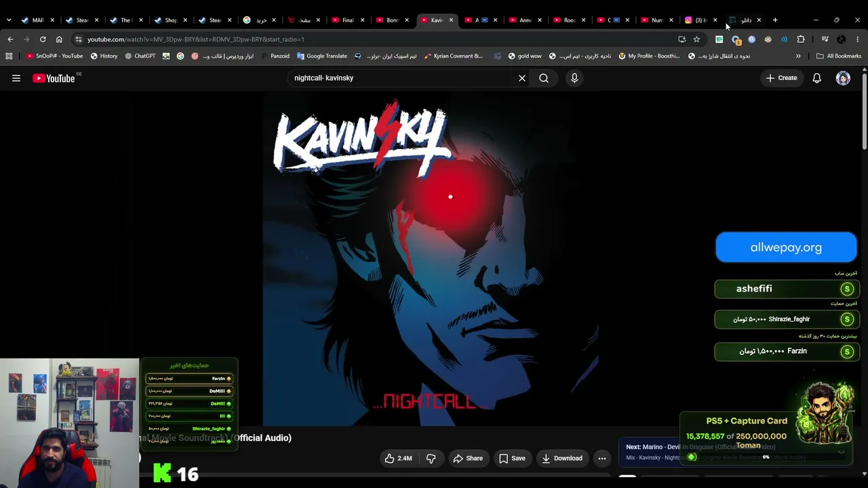Switch to the Bonn tab

pyautogui.click(x=393, y=20)
